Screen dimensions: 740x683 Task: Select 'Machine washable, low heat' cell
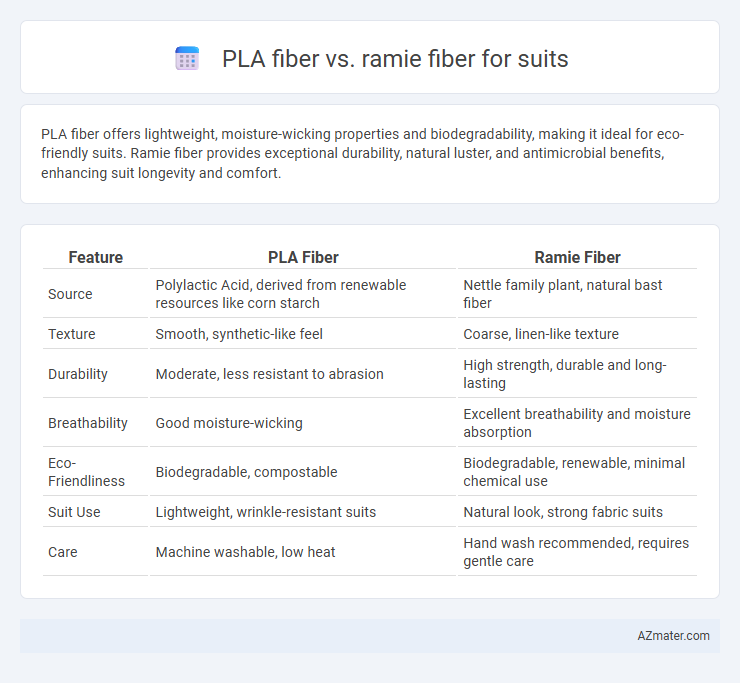click(x=303, y=552)
